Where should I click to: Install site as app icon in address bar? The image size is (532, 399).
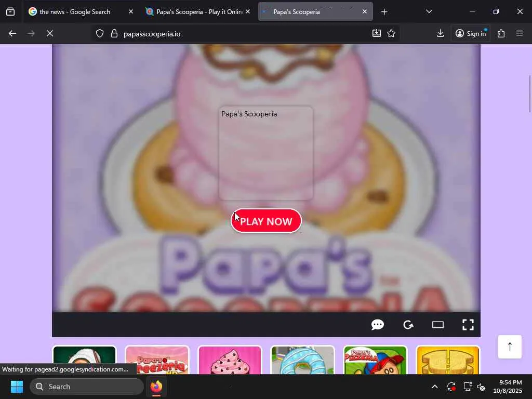click(x=377, y=33)
